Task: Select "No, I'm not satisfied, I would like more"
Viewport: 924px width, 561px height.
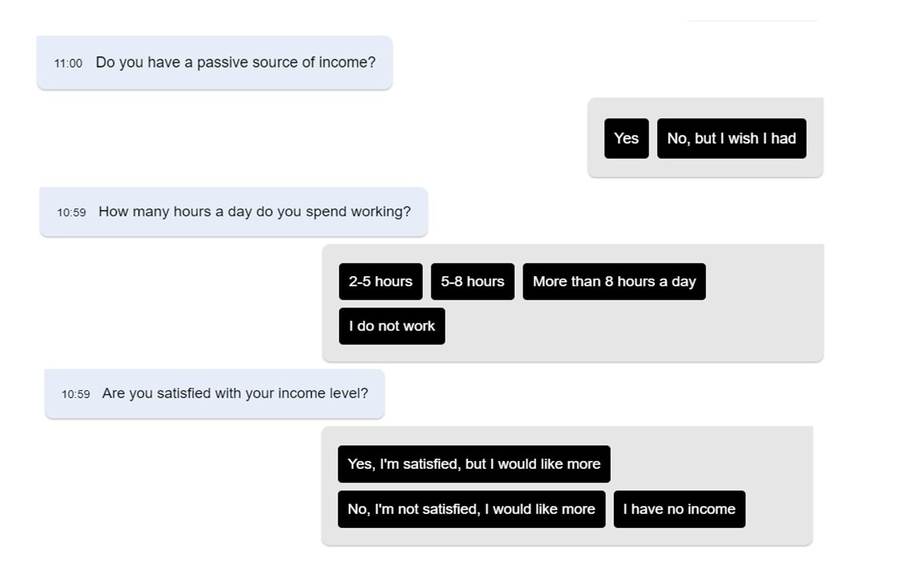Action: point(471,508)
